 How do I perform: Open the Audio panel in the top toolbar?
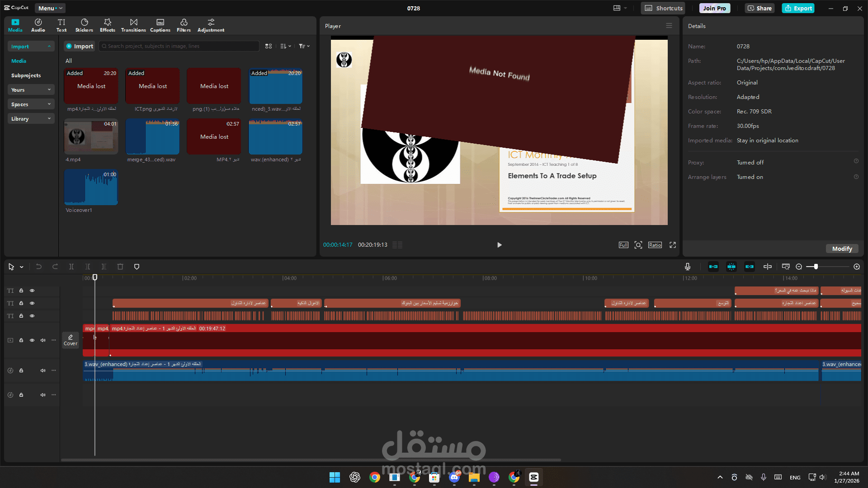pos(38,25)
